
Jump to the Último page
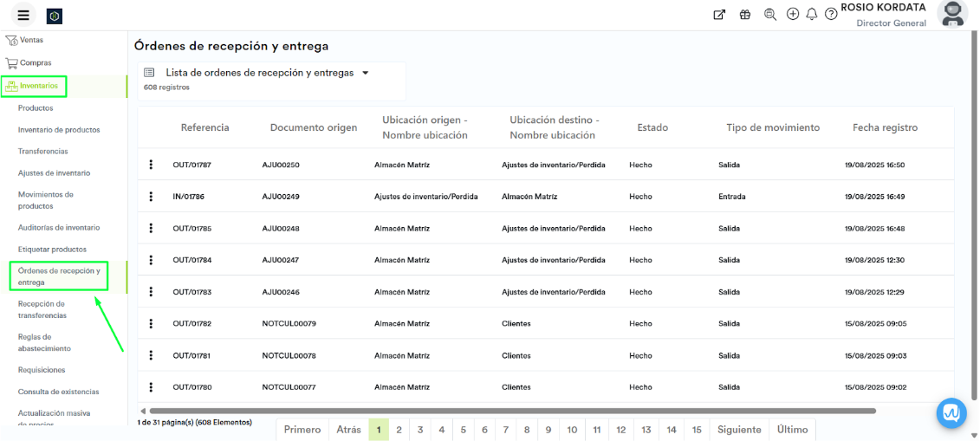792,430
